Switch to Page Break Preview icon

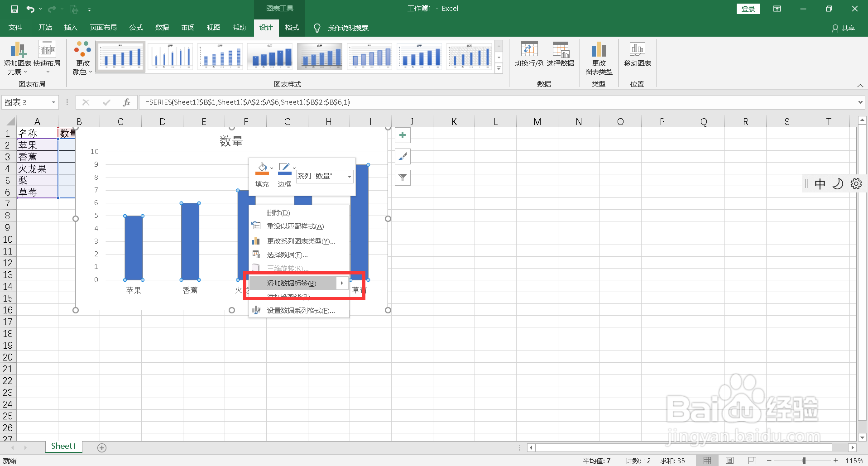tap(752, 461)
